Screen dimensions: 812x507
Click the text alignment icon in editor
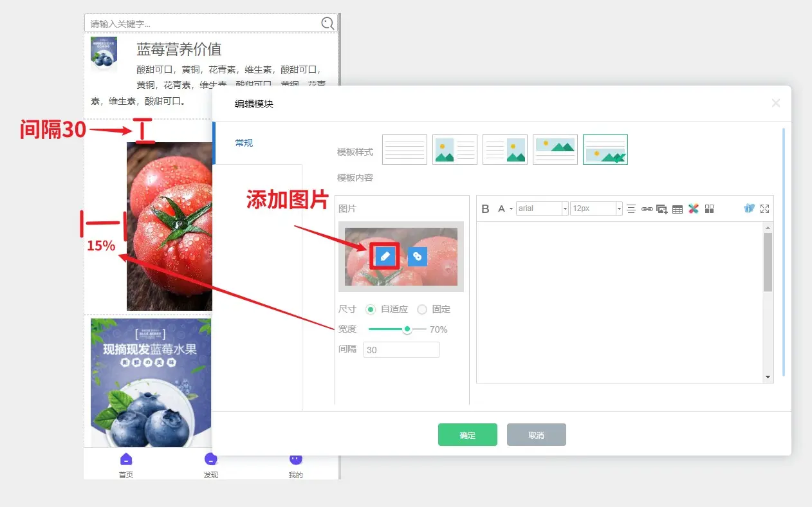(x=631, y=209)
